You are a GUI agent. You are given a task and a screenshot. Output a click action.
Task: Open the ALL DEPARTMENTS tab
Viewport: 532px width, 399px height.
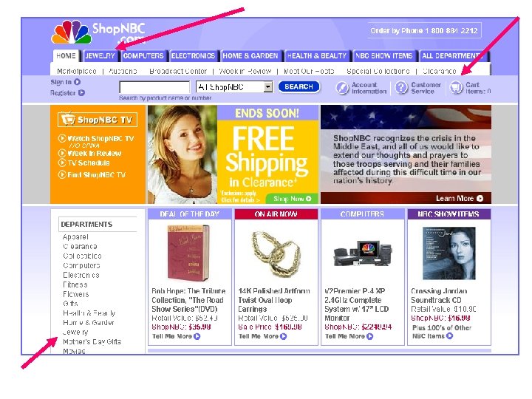pos(453,56)
